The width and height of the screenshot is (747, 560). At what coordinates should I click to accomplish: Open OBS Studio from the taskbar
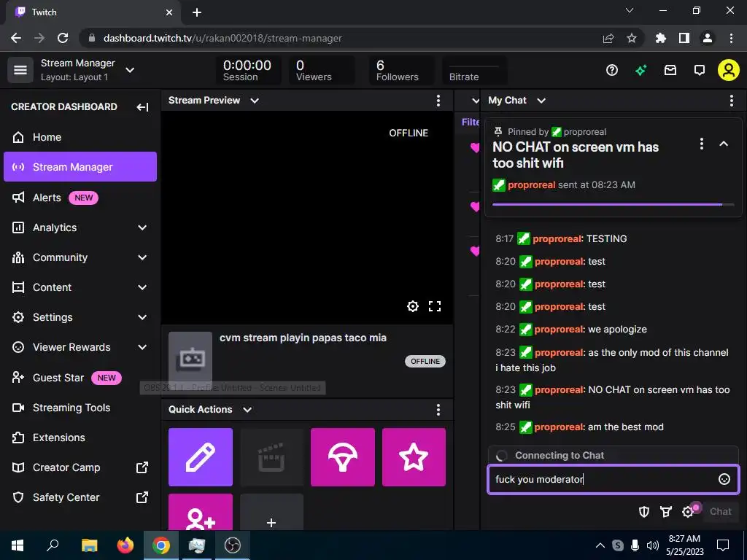tap(233, 545)
